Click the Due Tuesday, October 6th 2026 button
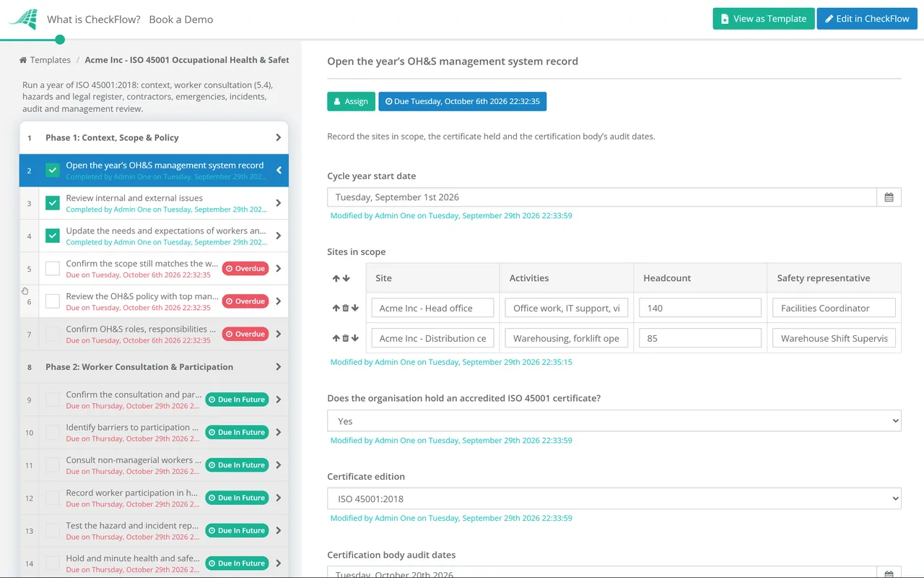The width and height of the screenshot is (924, 578). tap(463, 101)
